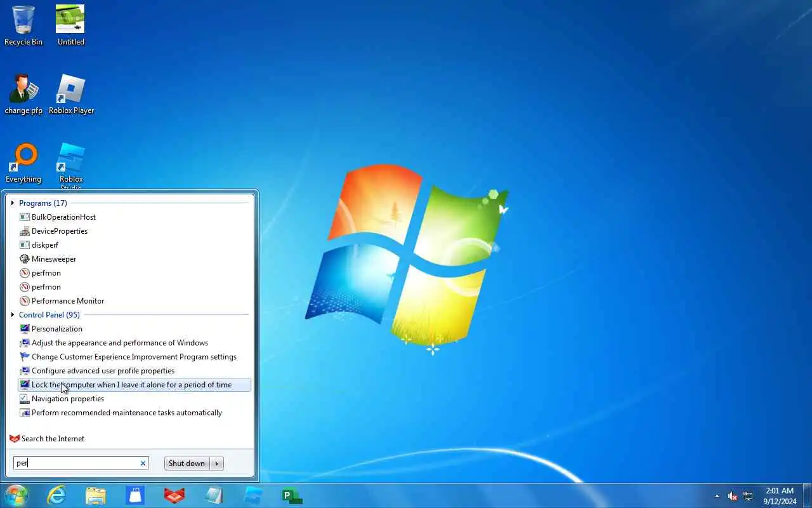Collapse the Control Panel (95) group arrow

(13, 315)
